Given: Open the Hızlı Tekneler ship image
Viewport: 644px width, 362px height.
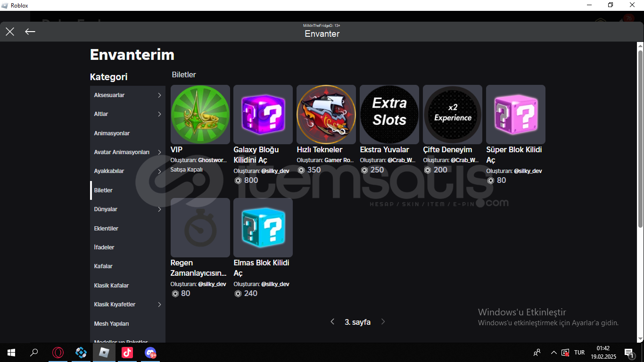Looking at the screenshot, I should tap(326, 115).
